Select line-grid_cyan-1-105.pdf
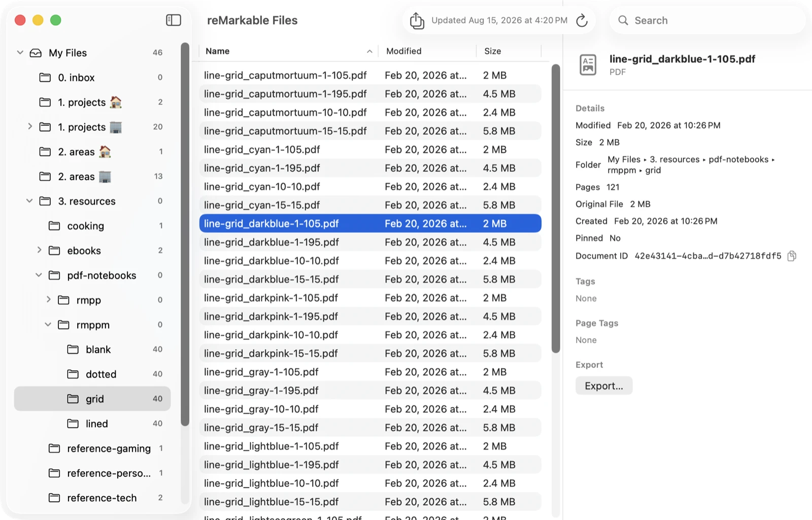This screenshot has width=812, height=520. pyautogui.click(x=370, y=149)
